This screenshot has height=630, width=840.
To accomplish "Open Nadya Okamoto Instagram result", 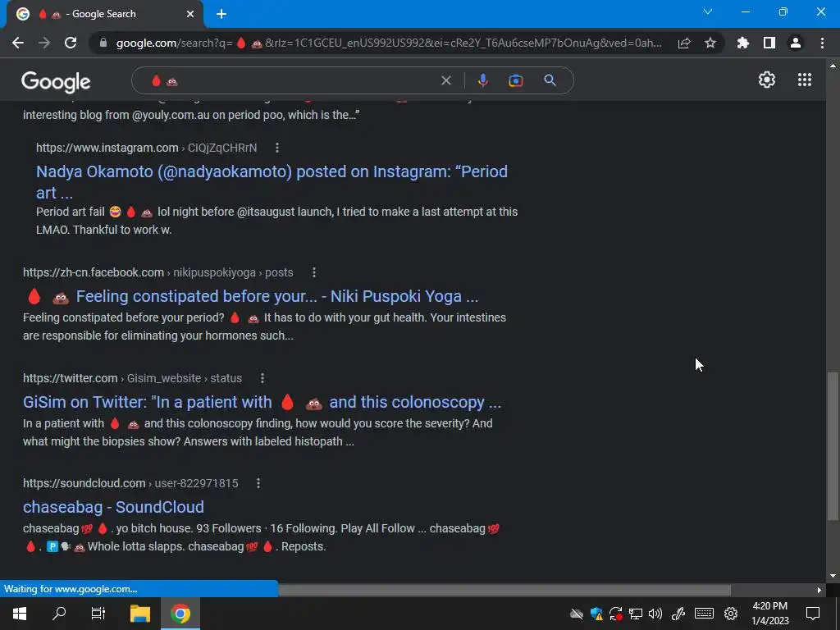I will click(272, 182).
